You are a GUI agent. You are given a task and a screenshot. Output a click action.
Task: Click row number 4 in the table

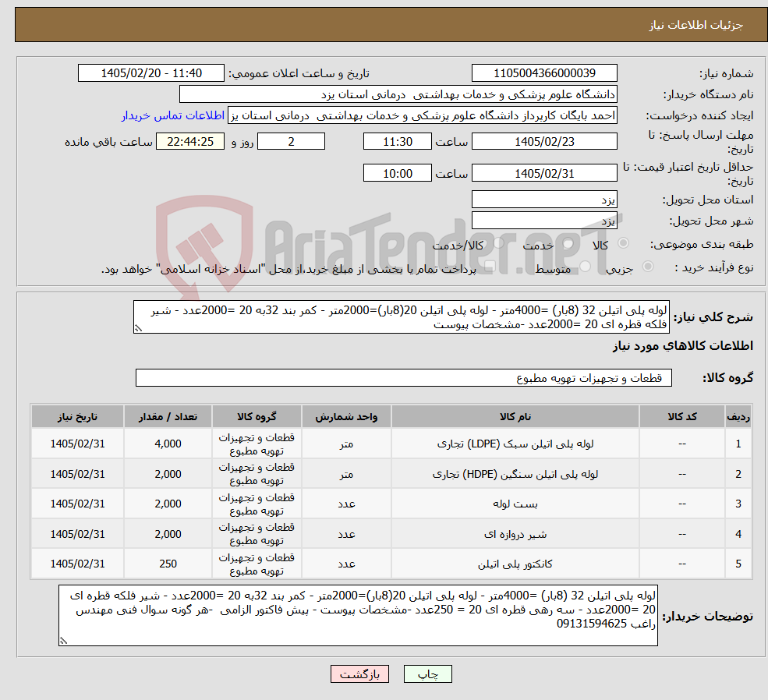tap(738, 534)
